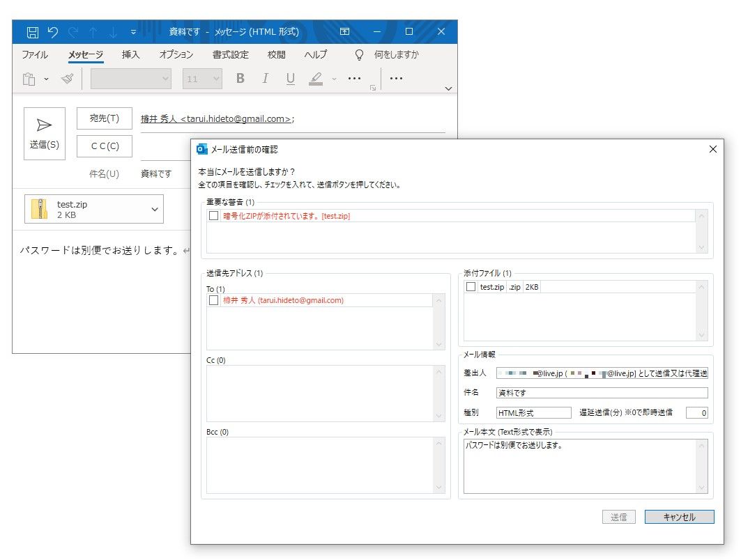Click the To list scrollbar down arrow

(x=439, y=344)
